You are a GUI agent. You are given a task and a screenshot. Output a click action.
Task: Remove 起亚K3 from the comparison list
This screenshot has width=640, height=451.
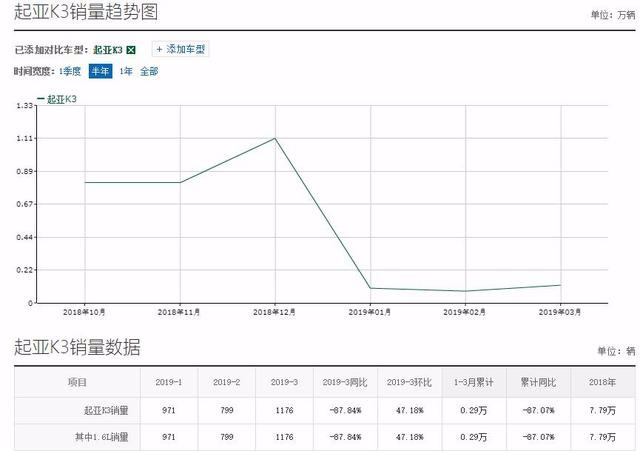point(131,50)
